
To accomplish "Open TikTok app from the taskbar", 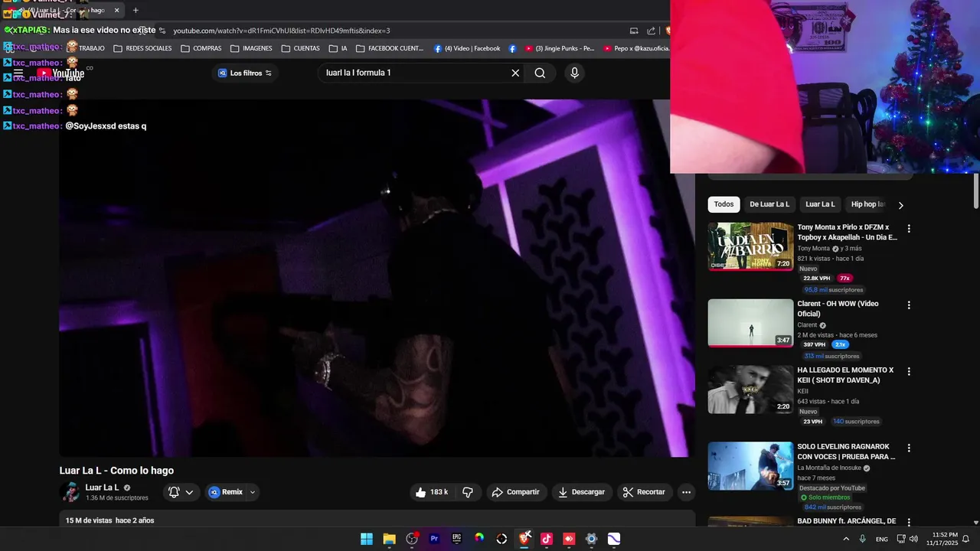I will click(547, 539).
